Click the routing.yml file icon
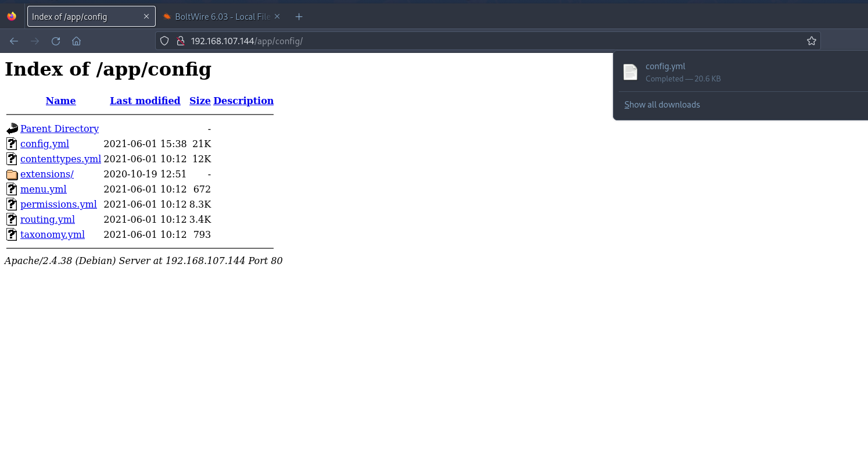Screen dimensions: 868x474 (x=12, y=219)
